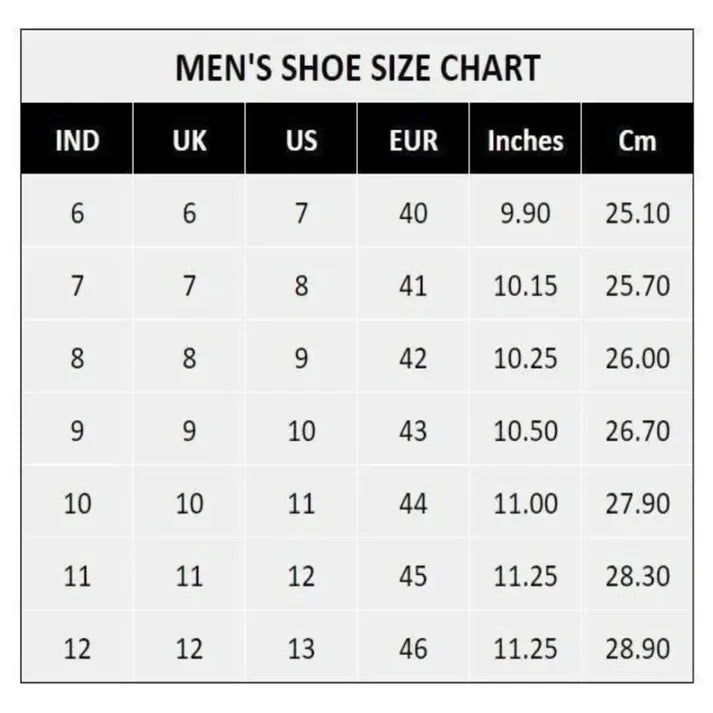This screenshot has height=713, width=713.
Task: Click EUR size 46 cell
Action: 413,649
